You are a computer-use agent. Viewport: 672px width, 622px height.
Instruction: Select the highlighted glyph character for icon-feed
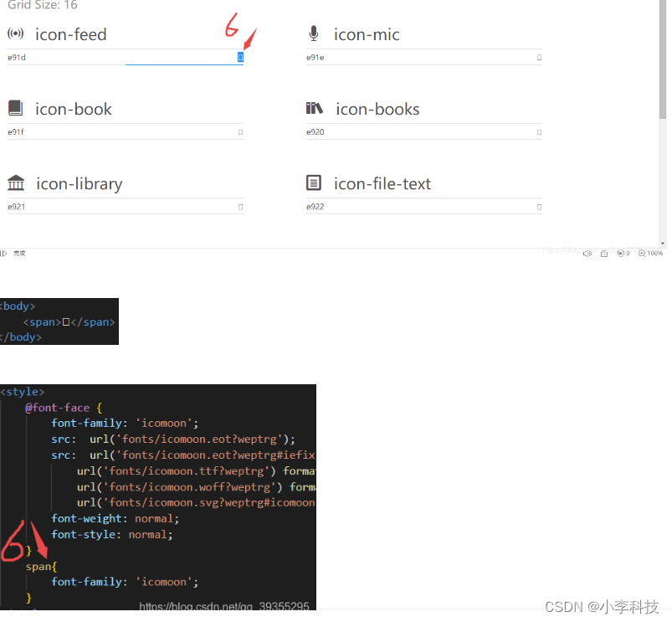click(240, 58)
